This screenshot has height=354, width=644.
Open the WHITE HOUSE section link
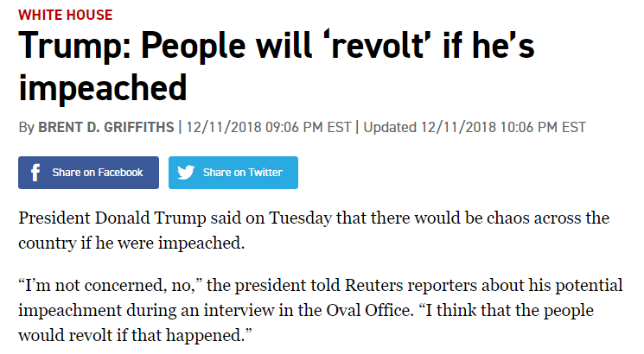[x=66, y=15]
